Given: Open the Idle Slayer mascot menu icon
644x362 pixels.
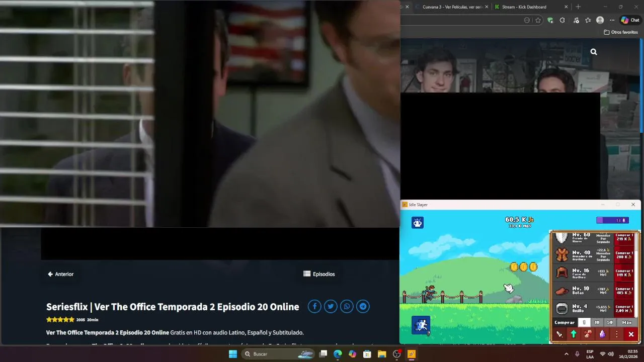Looking at the screenshot, I should (x=418, y=222).
